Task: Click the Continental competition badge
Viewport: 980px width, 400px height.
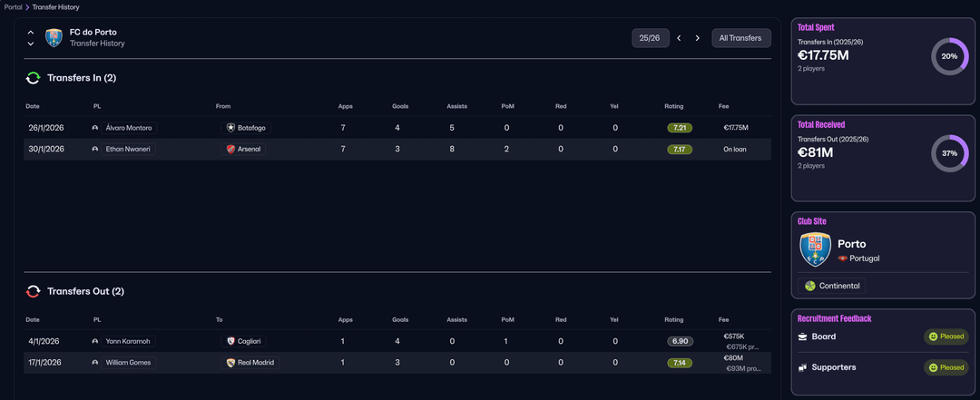Action: coord(831,286)
